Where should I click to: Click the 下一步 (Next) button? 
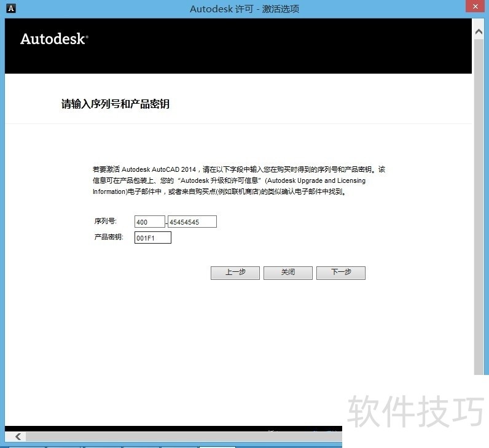[x=341, y=273]
